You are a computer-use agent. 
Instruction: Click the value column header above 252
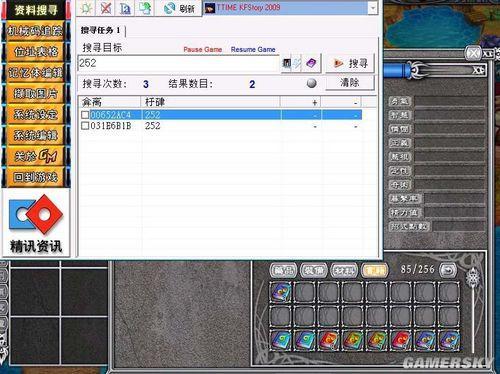click(211, 102)
